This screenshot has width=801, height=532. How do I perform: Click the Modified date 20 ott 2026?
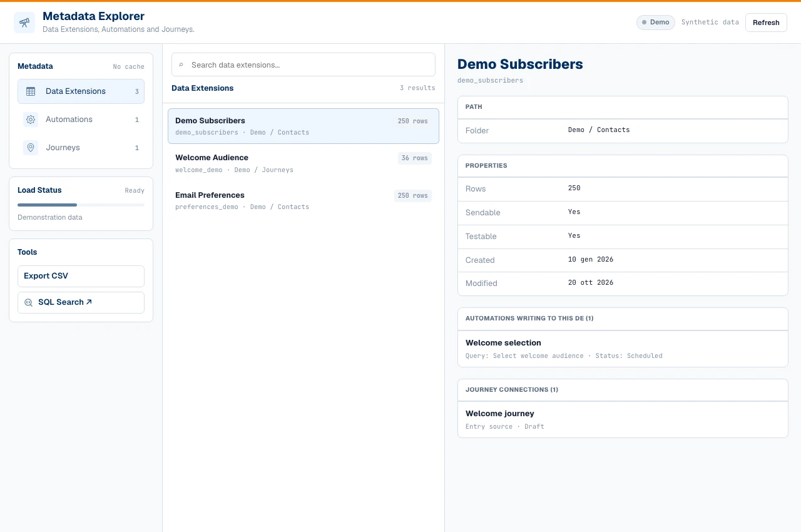(591, 283)
